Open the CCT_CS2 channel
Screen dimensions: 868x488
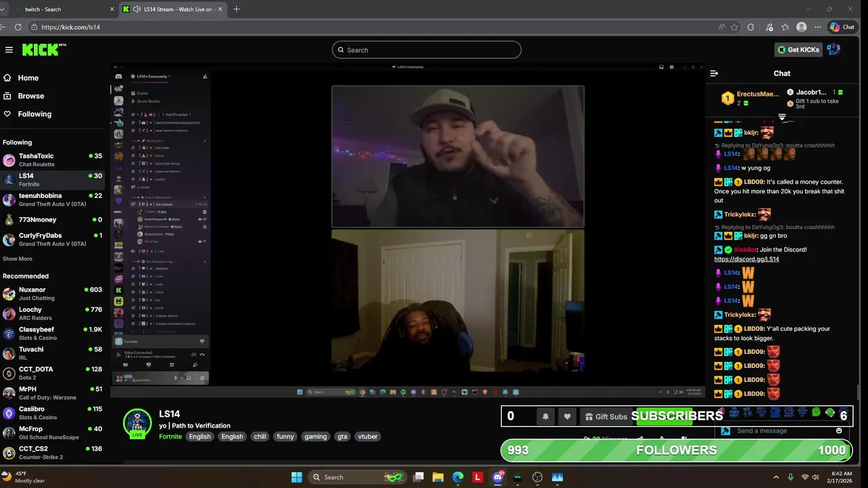53,452
